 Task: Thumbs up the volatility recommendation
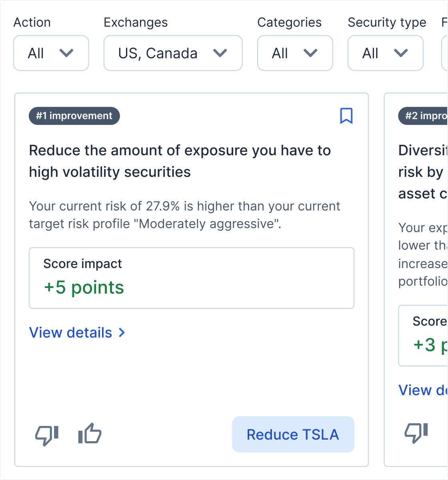90,434
